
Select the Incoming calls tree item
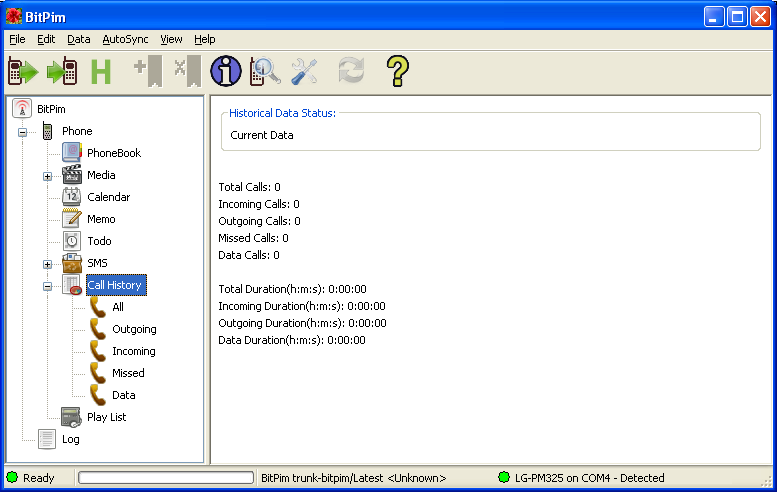134,351
